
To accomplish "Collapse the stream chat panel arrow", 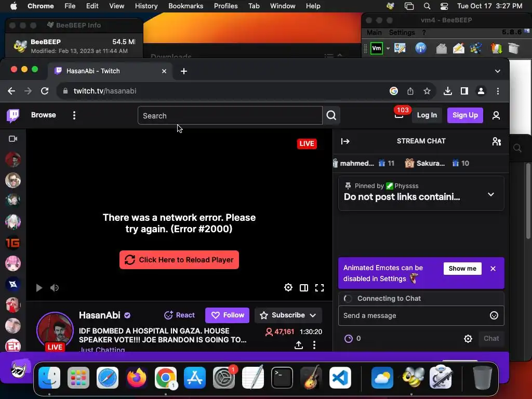I will pos(345,141).
